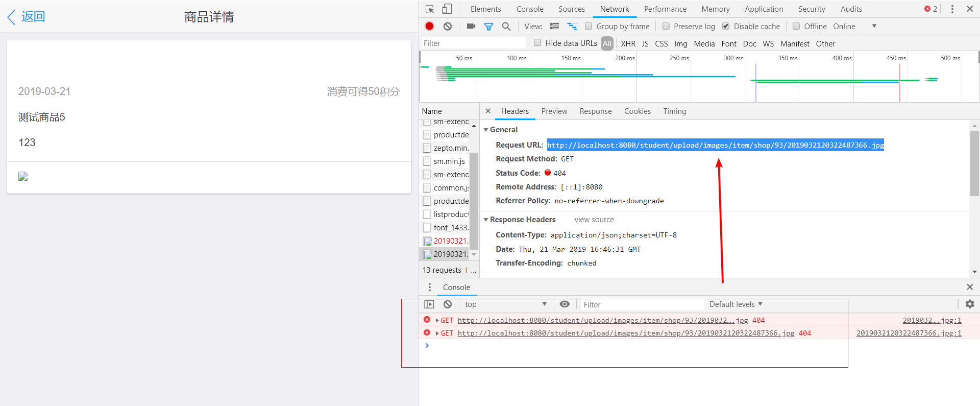Image resolution: width=980 pixels, height=406 pixels.
Task: Clear the network log
Action: click(448, 26)
